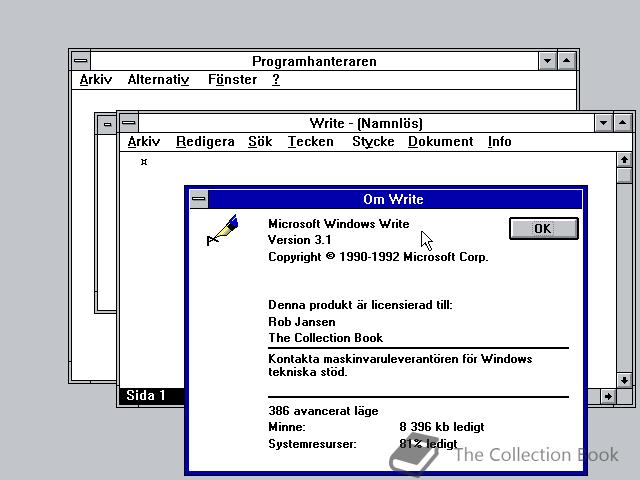
Task: Open the Tecken menu in Write
Action: click(x=311, y=142)
